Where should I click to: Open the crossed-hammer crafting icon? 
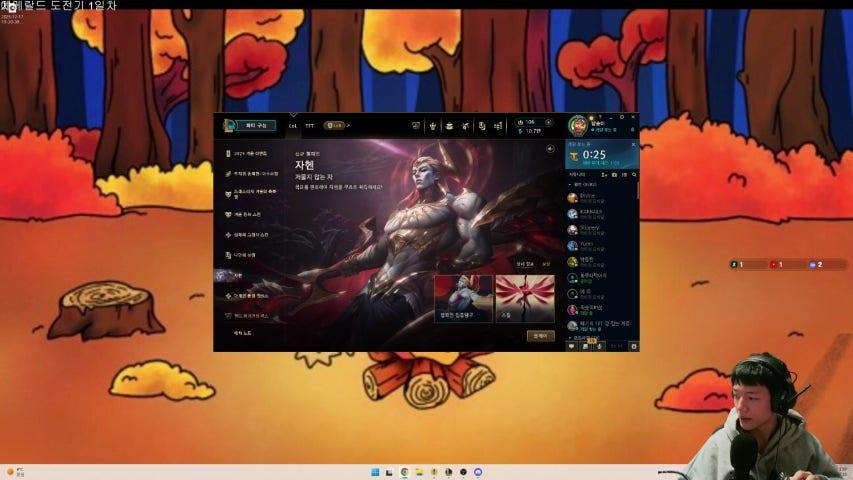(x=465, y=126)
